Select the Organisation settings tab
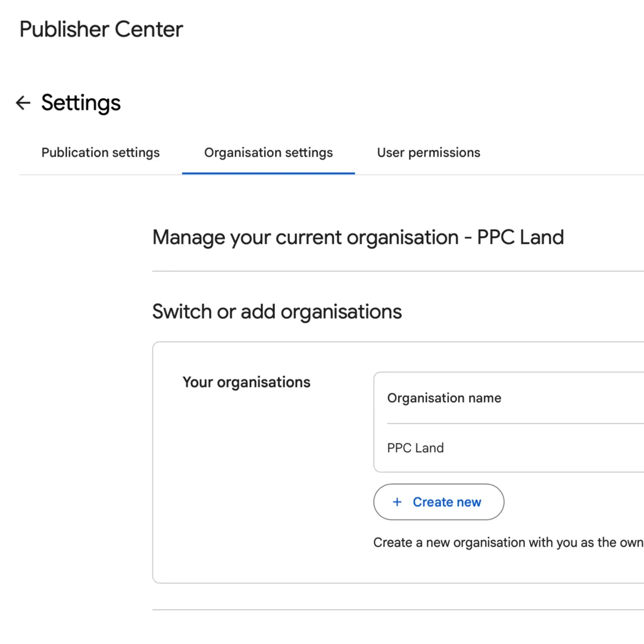Screen dimensions: 644x644 [268, 152]
